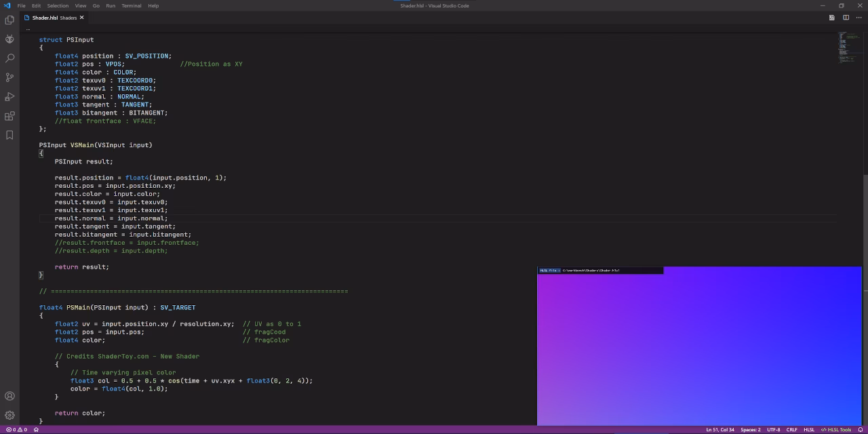This screenshot has width=868, height=434.
Task: Open the Accounts icon in activity bar
Action: tap(9, 395)
